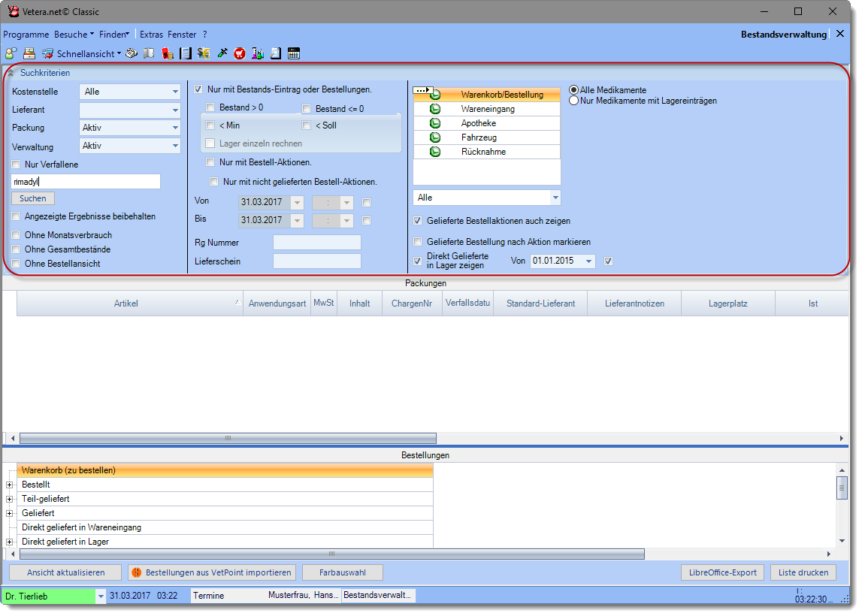Viewport: 862px width, 616px height.
Task: Enable the Nur Verfallene checkbox
Action: click(17, 165)
